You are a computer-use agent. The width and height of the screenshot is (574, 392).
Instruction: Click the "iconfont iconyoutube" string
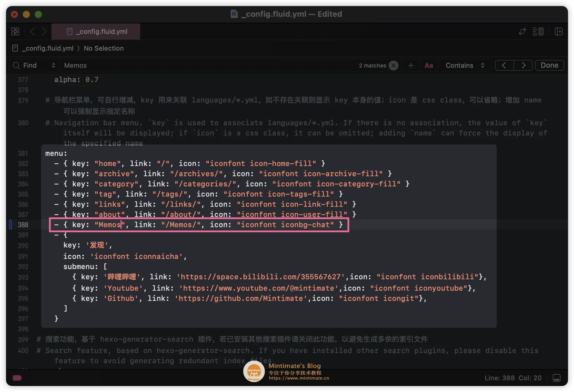[419, 288]
